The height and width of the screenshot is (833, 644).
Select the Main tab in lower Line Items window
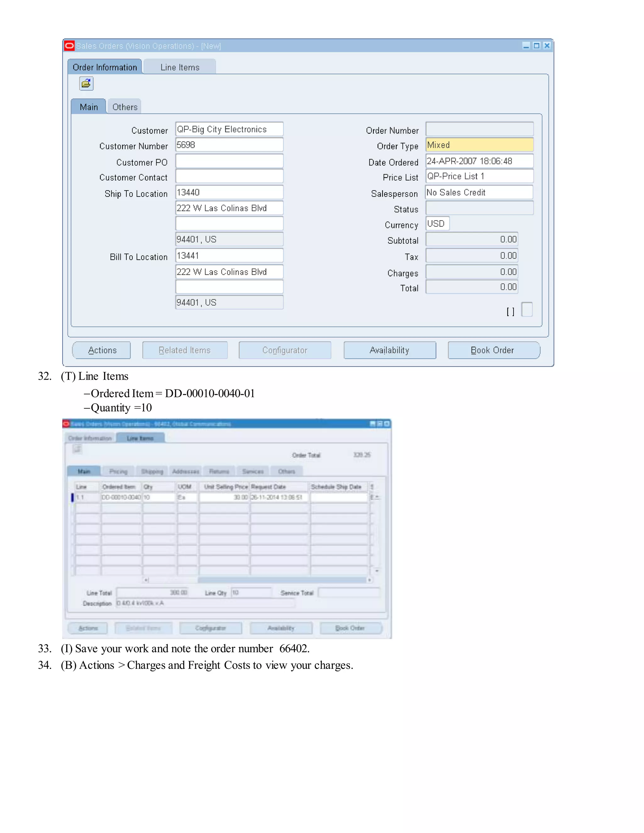84,472
